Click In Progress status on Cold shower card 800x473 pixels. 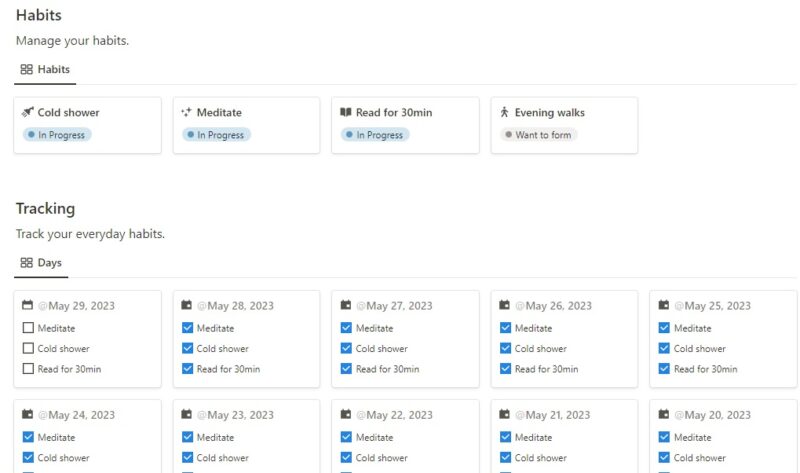click(x=57, y=135)
